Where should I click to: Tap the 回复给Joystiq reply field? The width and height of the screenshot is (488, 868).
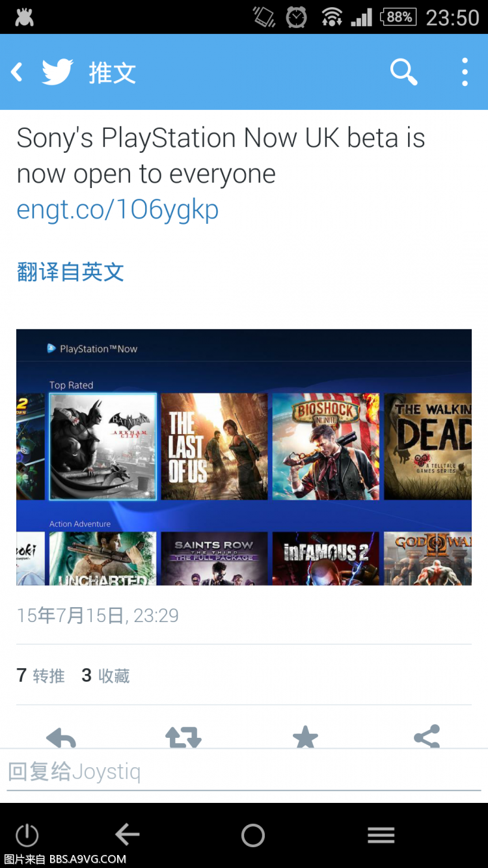[244, 772]
